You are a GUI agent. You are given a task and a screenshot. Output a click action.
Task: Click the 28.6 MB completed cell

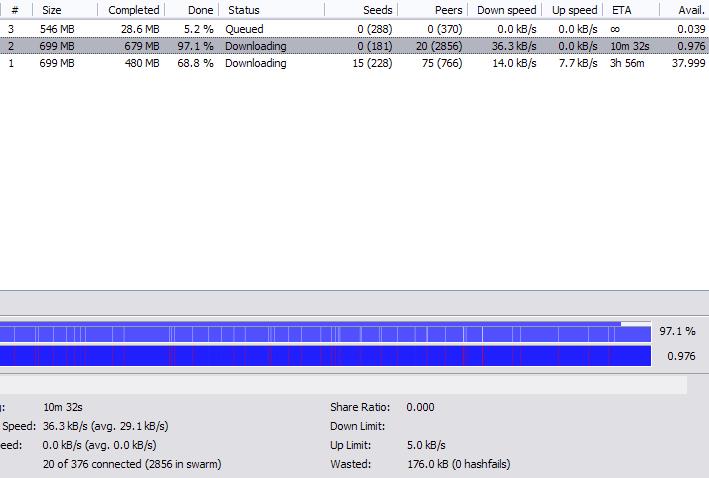[x=140, y=29]
